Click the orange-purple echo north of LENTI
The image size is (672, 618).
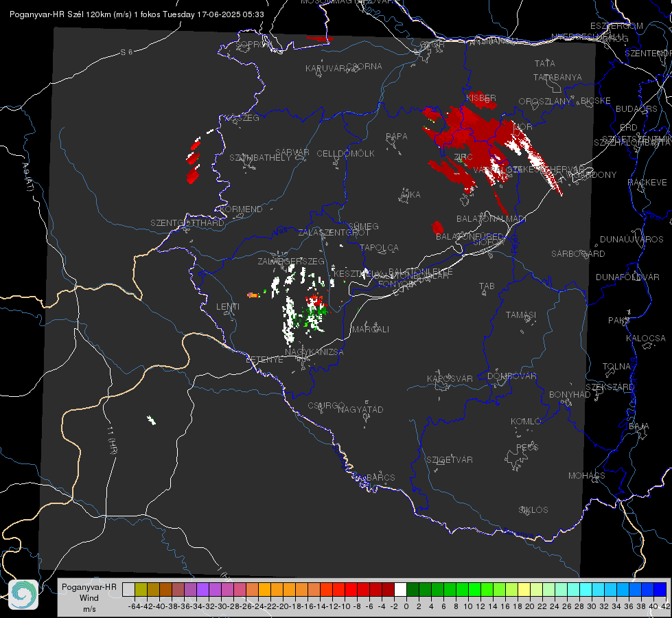pos(253,295)
